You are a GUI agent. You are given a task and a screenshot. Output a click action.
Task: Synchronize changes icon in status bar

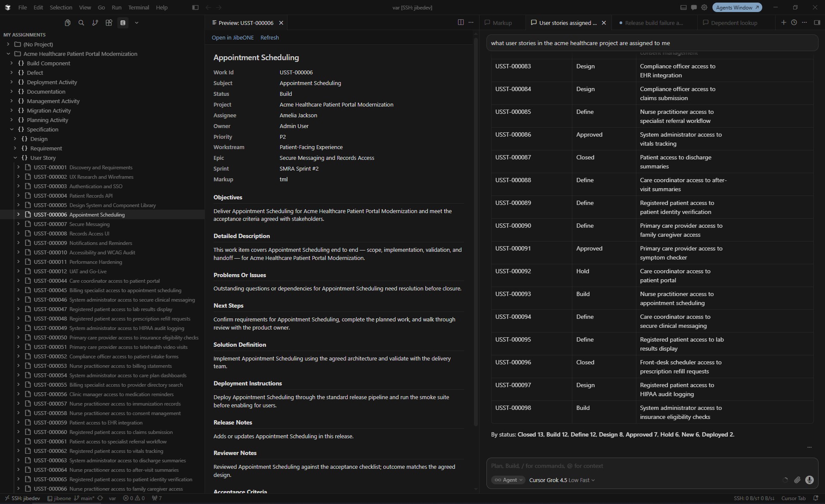pos(100,498)
